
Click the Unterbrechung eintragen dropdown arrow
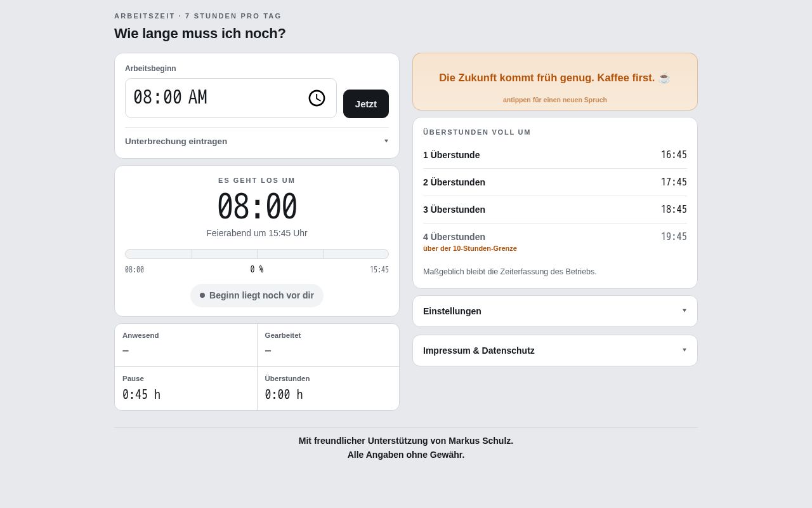point(386,141)
